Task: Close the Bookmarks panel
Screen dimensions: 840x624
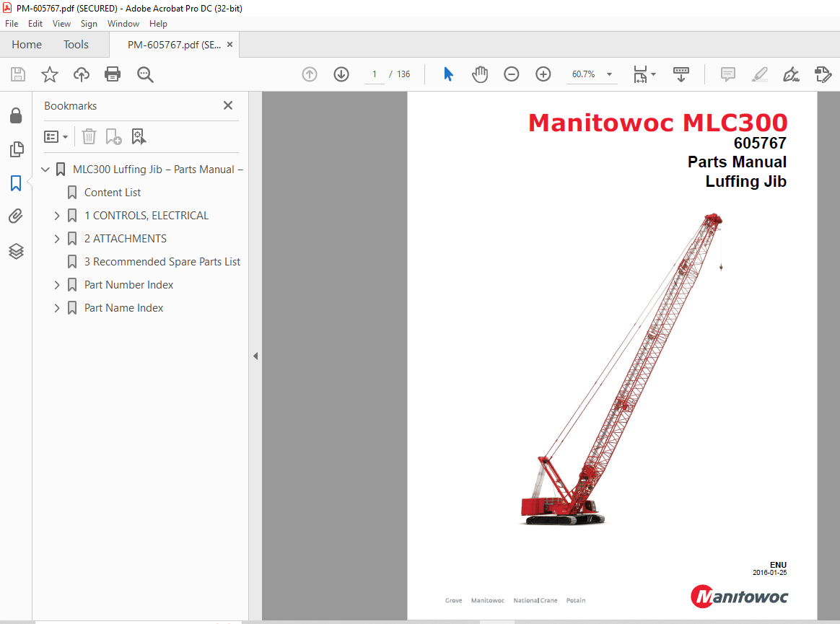Action: (228, 105)
